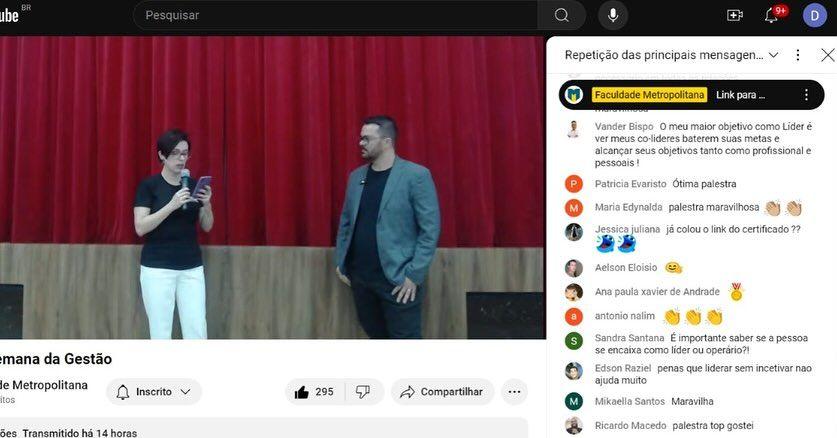
Task: Open the create video icon
Action: (735, 15)
